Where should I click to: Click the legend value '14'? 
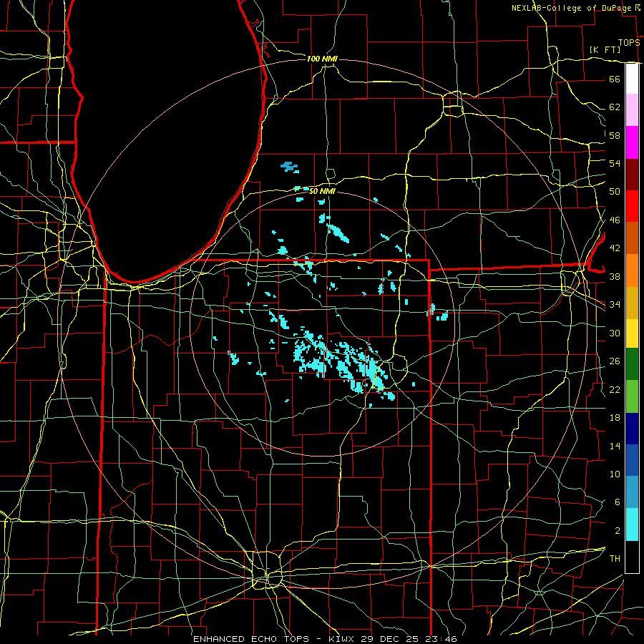click(x=615, y=446)
